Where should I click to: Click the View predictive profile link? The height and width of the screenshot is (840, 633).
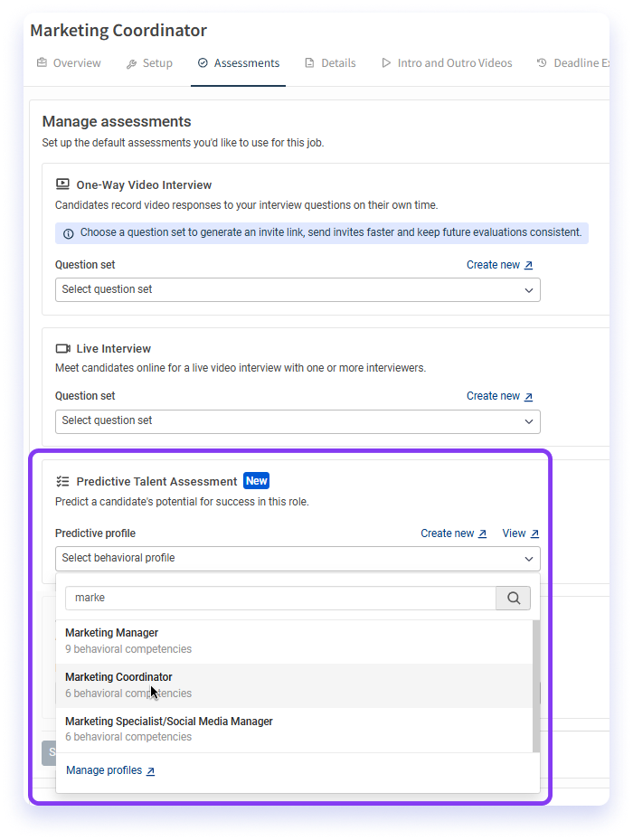[521, 533]
